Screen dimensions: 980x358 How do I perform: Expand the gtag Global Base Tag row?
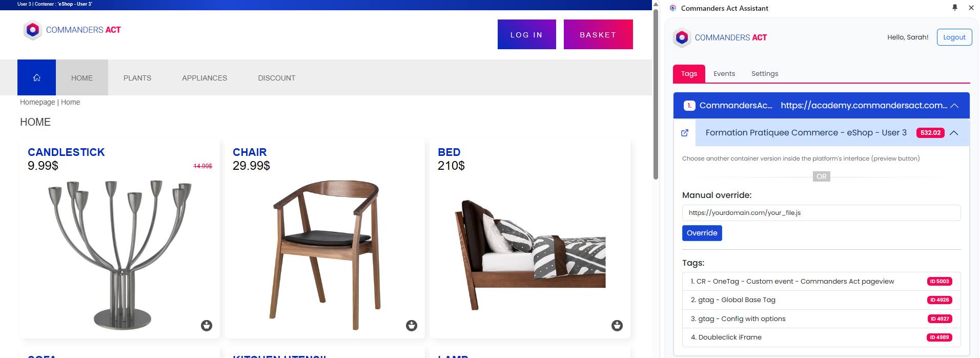pyautogui.click(x=822, y=300)
